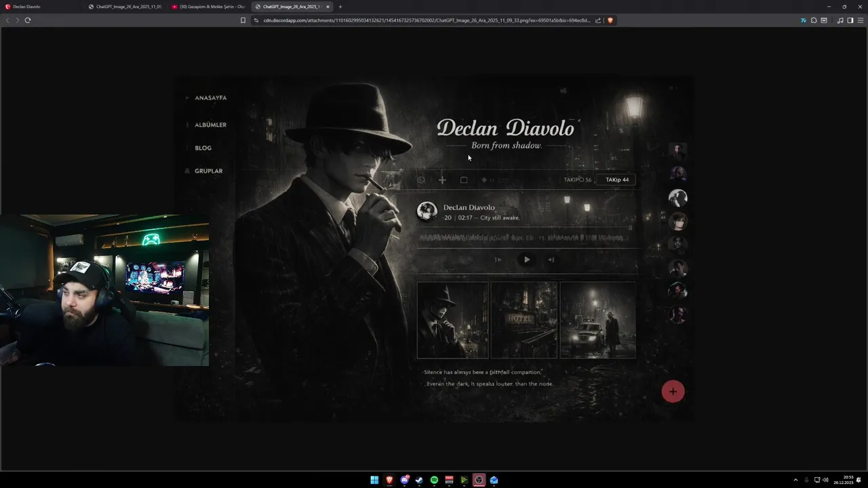The height and width of the screenshot is (488, 868).
Task: Reload the page with the refresh icon
Action: pyautogui.click(x=28, y=20)
